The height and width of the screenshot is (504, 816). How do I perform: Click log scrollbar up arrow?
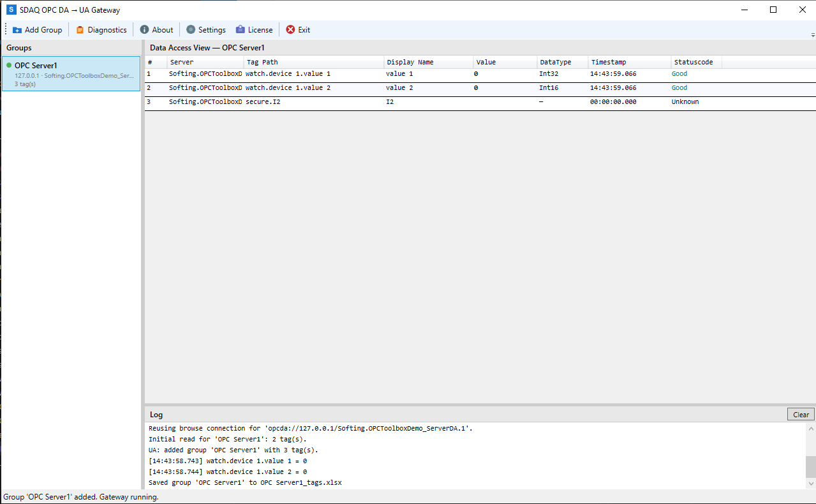coord(810,427)
